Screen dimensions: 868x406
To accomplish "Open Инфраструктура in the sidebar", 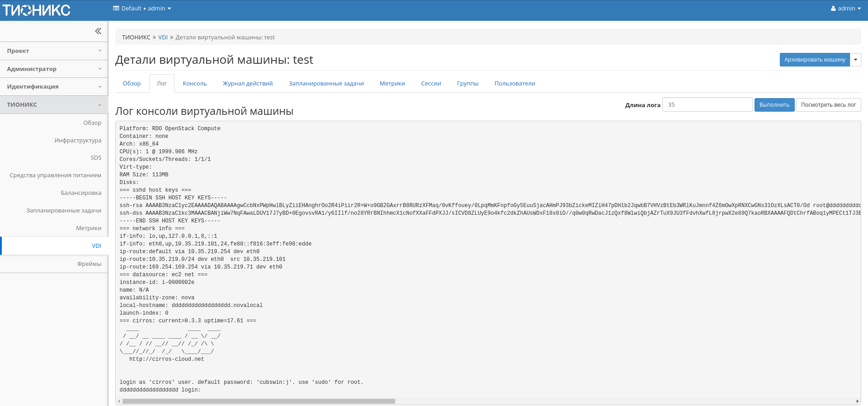I will click(78, 141).
